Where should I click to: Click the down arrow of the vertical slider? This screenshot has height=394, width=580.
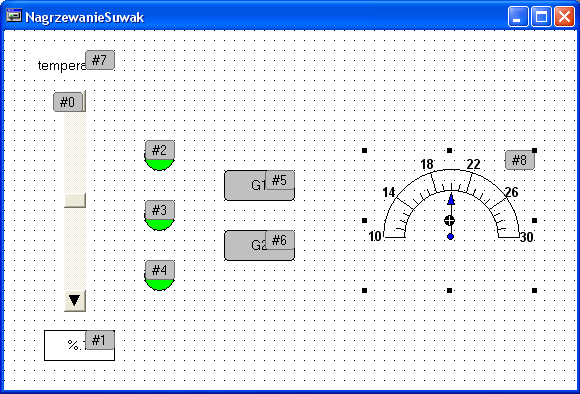(x=75, y=301)
